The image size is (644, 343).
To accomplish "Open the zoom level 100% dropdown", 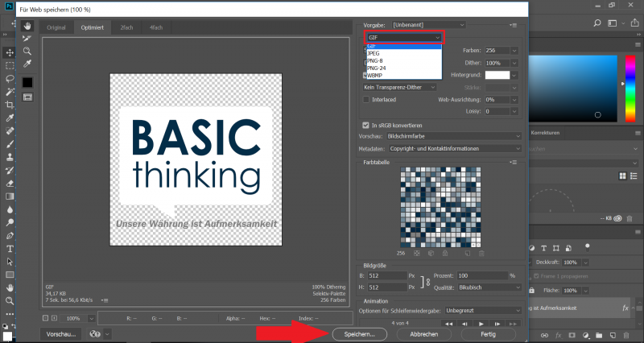I will (x=91, y=318).
